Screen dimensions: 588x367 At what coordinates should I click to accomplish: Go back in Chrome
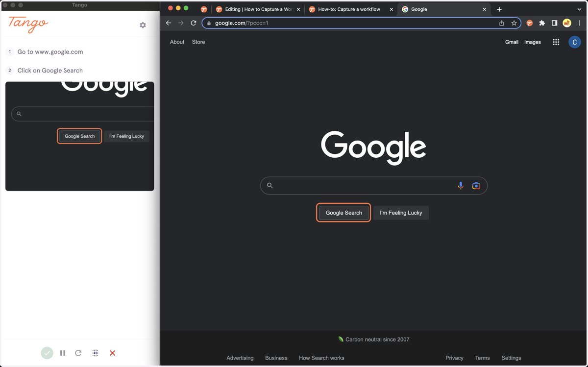[169, 23]
